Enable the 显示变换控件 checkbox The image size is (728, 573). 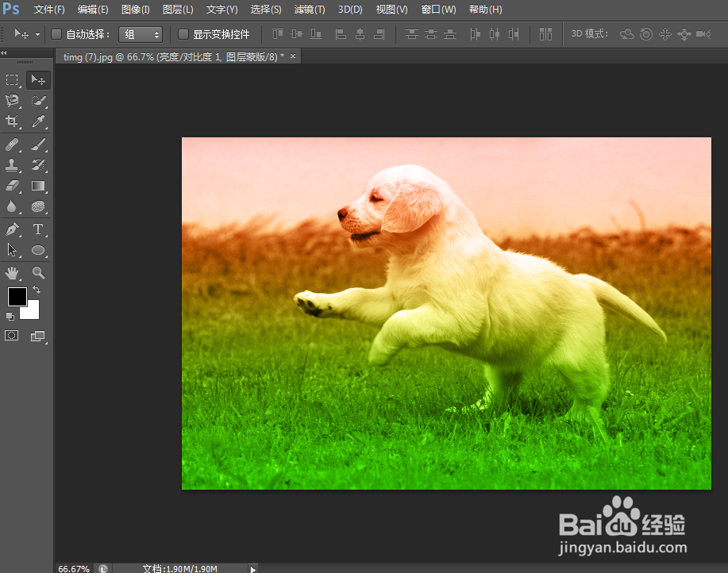(183, 34)
